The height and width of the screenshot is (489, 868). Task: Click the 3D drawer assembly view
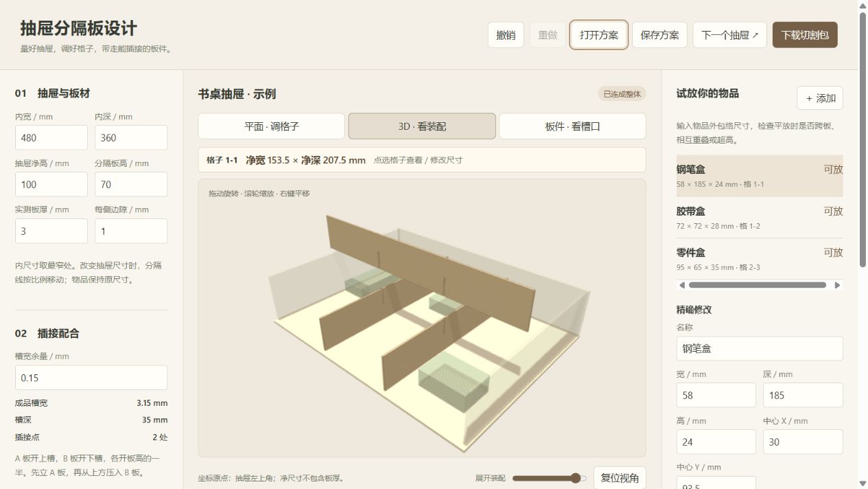[x=422, y=318]
